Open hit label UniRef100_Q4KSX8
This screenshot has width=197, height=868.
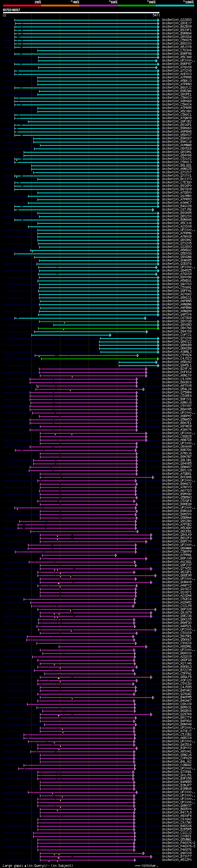pyautogui.click(x=177, y=853)
